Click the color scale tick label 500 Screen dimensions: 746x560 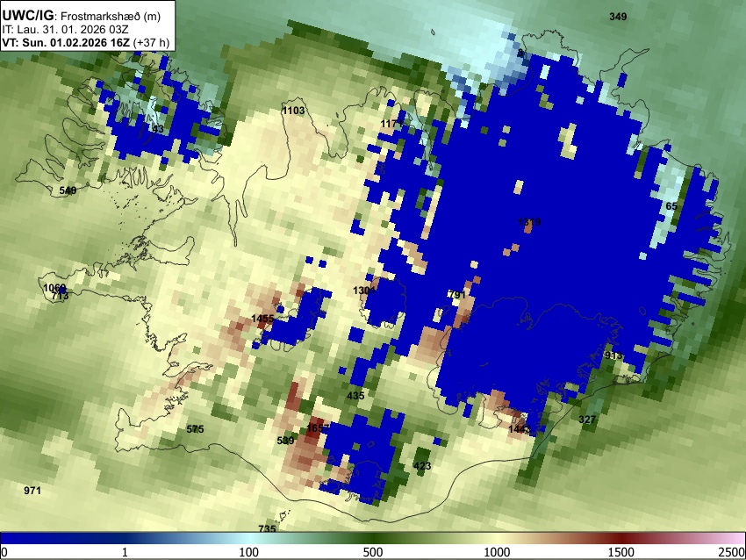pyautogui.click(x=372, y=552)
